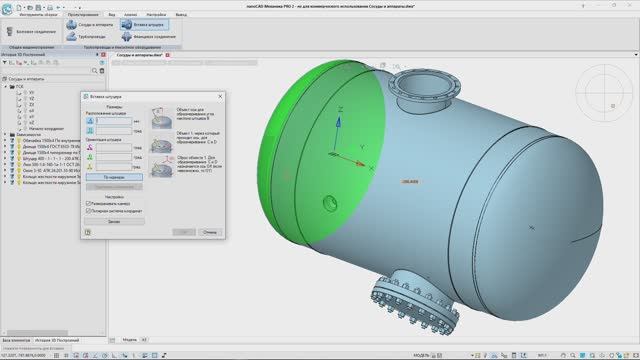Expand the Штуцер 400 tree node

(x=6, y=158)
